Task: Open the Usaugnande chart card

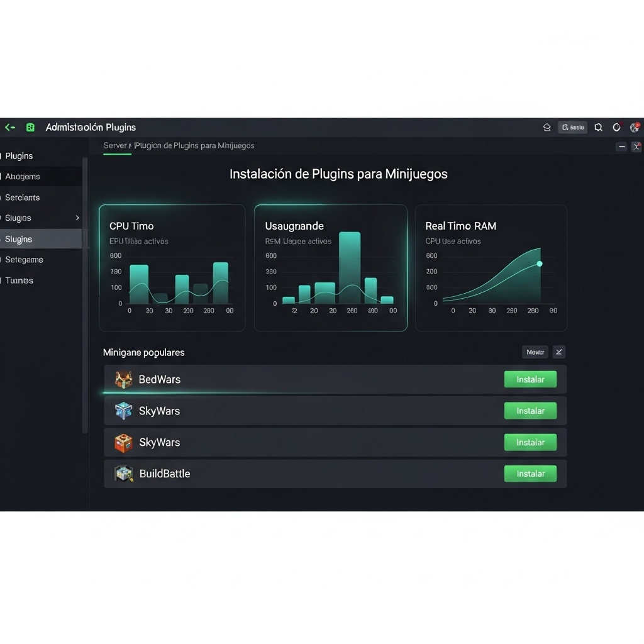Action: click(331, 268)
